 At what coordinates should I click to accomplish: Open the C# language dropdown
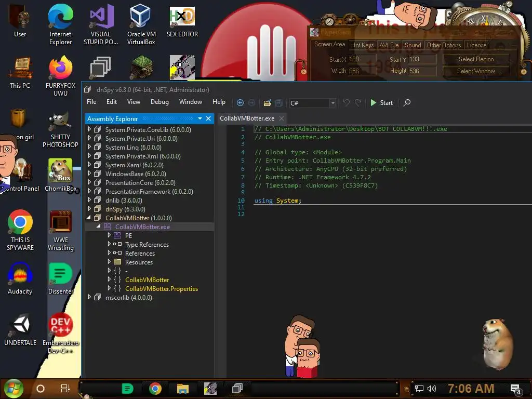point(333,103)
